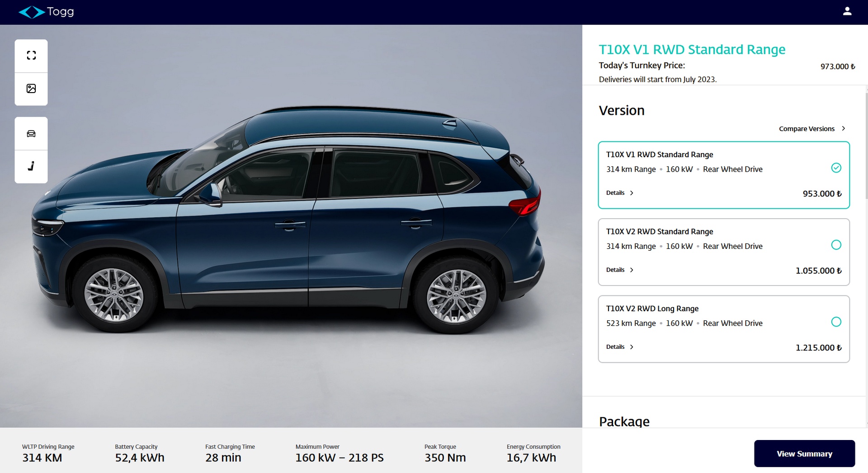Expand Details for V2 RWD Long Range
This screenshot has width=868, height=473.
[620, 347]
